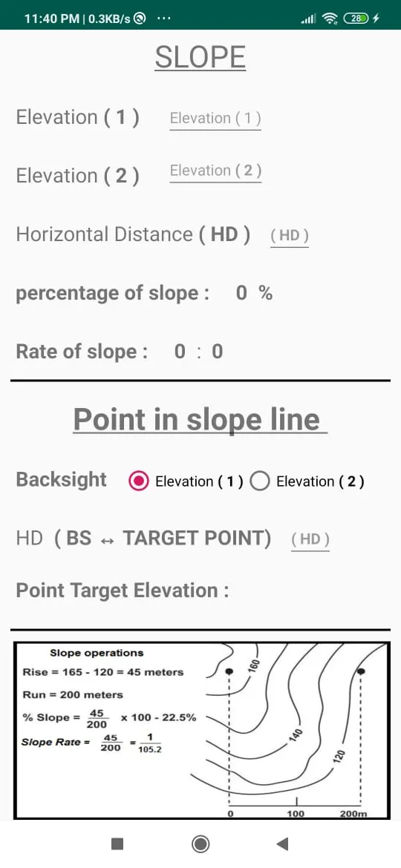Tap the three-dot status bar icon
Image resolution: width=401 pixels, height=868 pixels.
164,19
